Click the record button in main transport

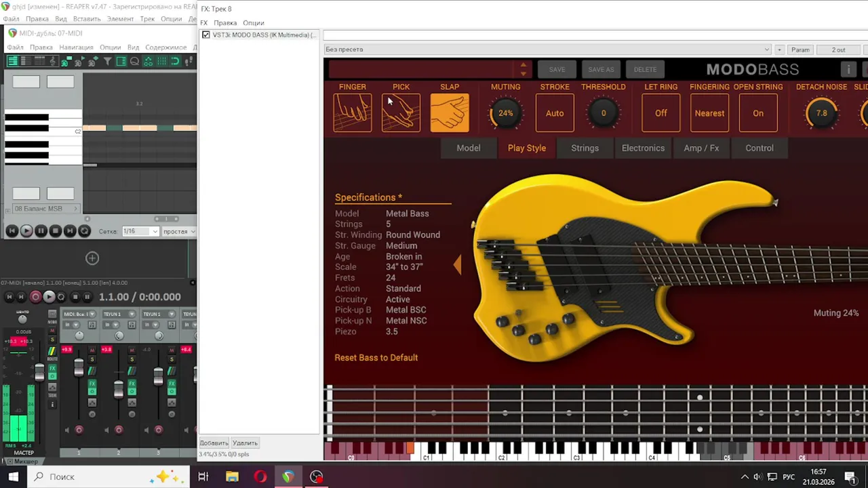pos(36,297)
